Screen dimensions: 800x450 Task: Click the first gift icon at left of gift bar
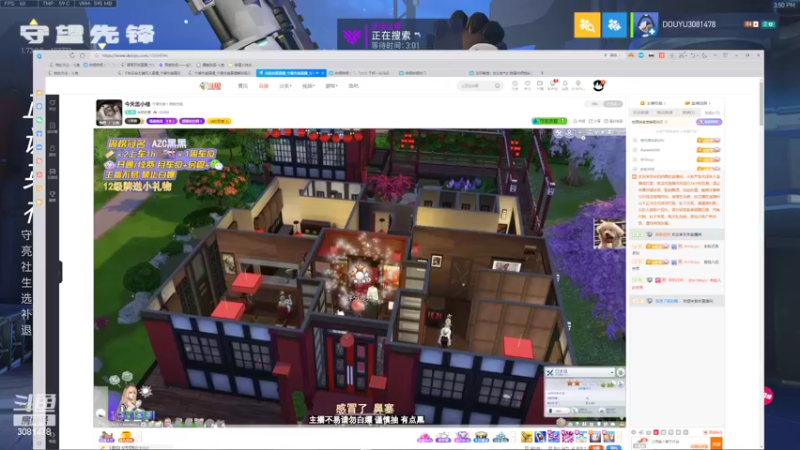106,437
